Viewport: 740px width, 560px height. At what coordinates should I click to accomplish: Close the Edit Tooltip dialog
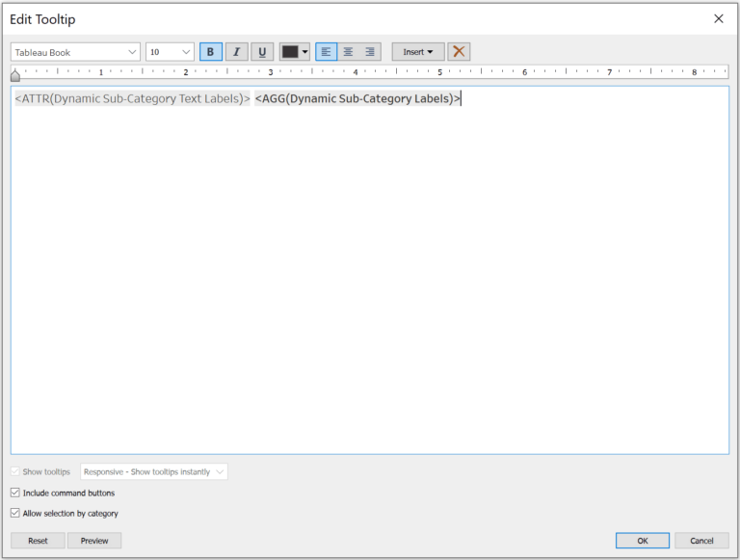[x=718, y=18]
